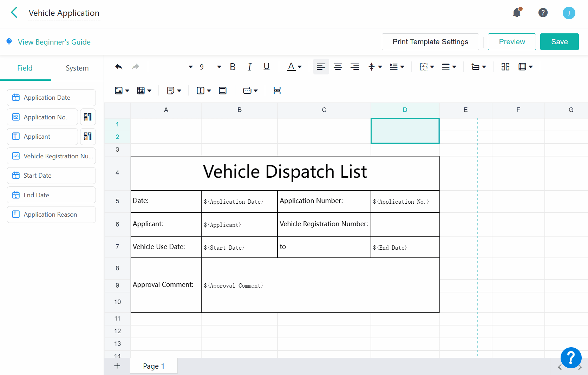This screenshot has width=588, height=375.
Task: Toggle underline formatting
Action: (x=267, y=67)
